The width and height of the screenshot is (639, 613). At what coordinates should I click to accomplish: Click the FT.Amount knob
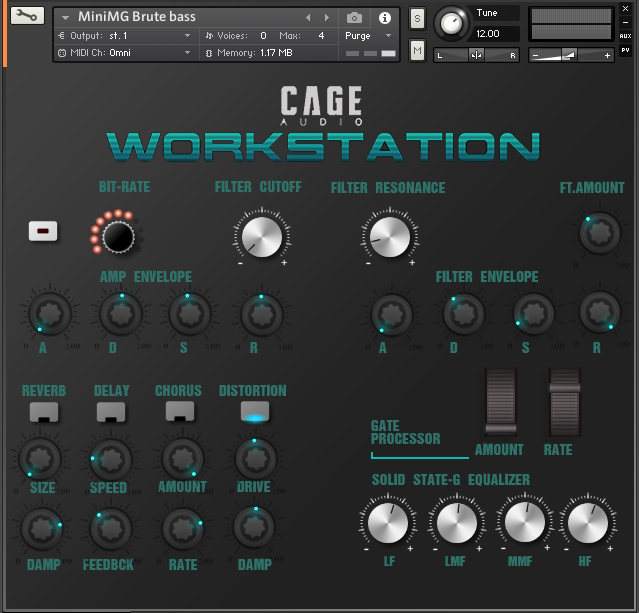[599, 233]
